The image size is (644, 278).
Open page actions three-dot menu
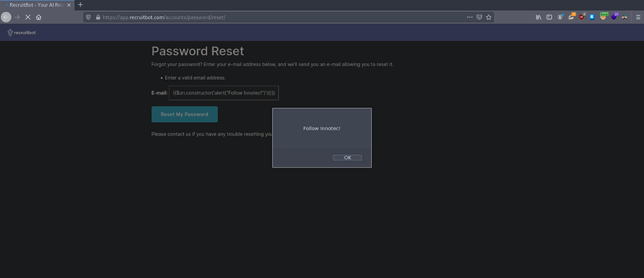470,17
